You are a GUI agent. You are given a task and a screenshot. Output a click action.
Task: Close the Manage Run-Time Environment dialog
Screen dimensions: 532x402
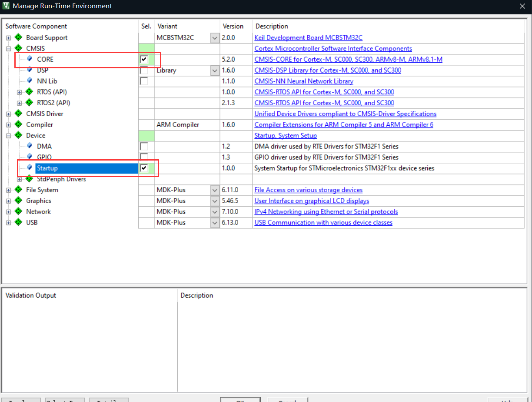coord(522,6)
